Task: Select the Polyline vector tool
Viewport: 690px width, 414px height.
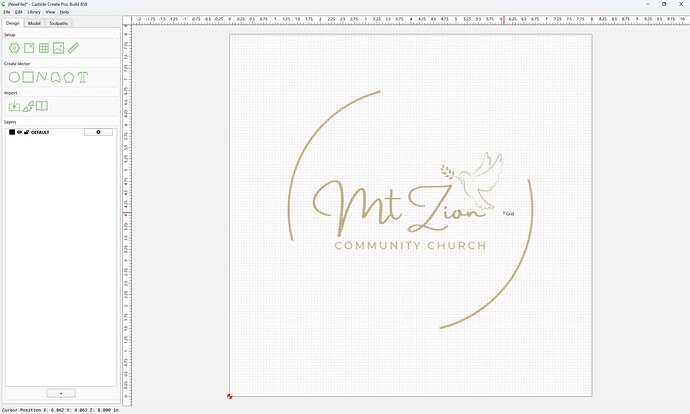Action: click(42, 77)
